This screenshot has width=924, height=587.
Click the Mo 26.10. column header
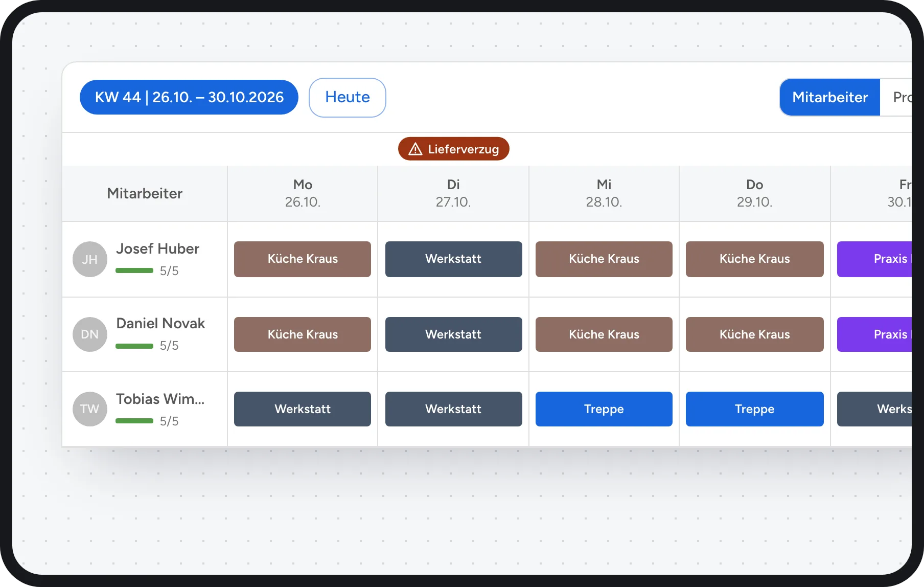click(x=303, y=193)
